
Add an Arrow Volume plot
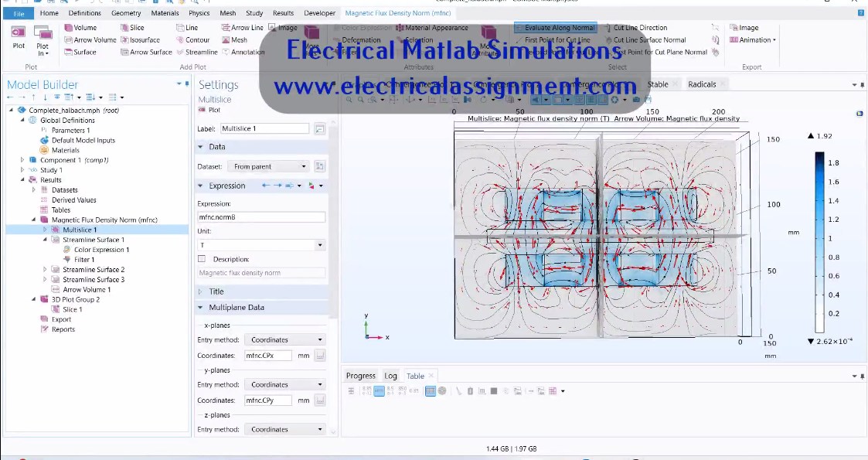click(x=90, y=40)
